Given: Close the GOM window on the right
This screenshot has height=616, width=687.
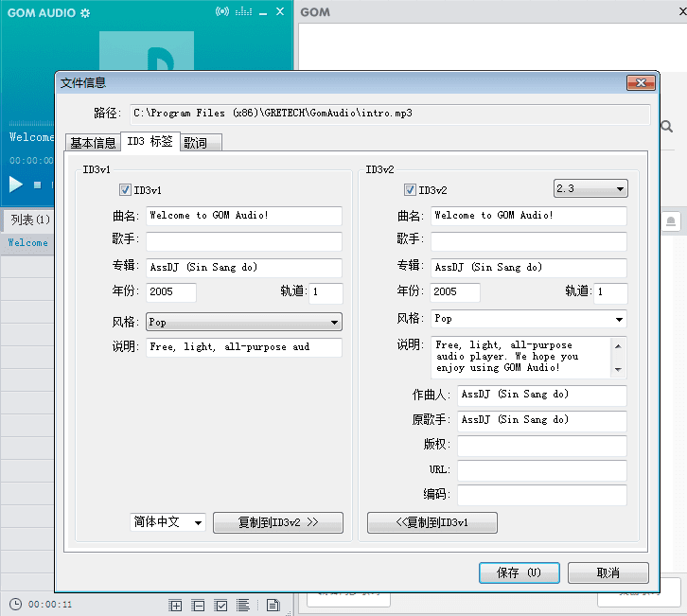Looking at the screenshot, I should 681,12.
